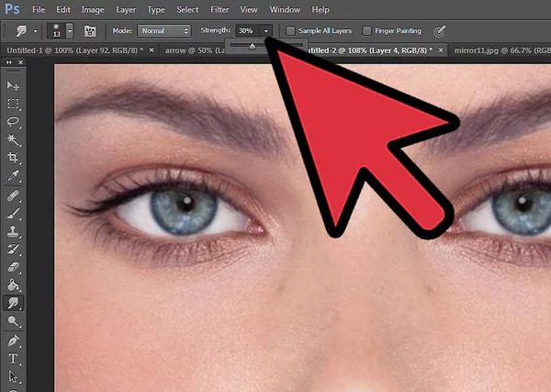Click the Strength 30% input field
The height and width of the screenshot is (392, 551).
pyautogui.click(x=247, y=31)
